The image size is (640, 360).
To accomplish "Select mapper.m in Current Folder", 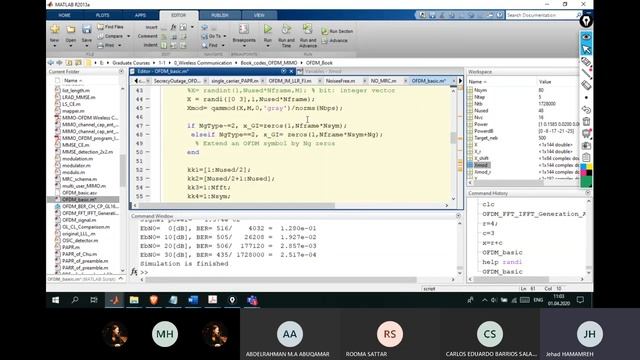I will point(73,111).
